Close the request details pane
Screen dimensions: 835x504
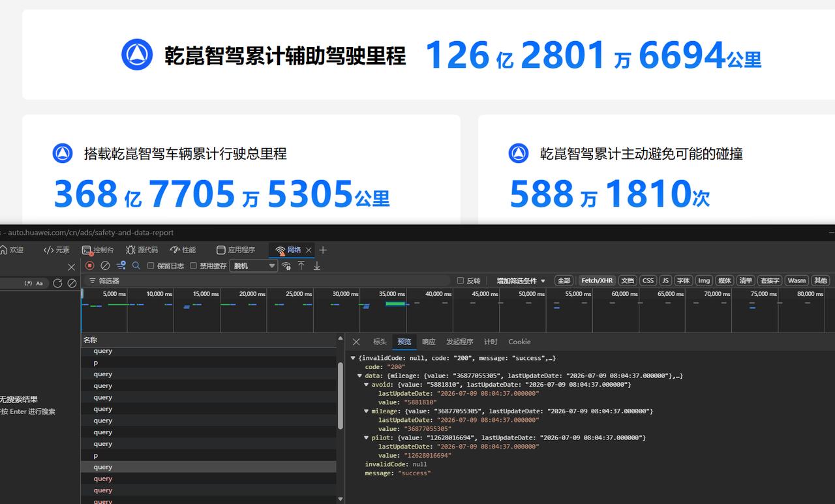(356, 342)
